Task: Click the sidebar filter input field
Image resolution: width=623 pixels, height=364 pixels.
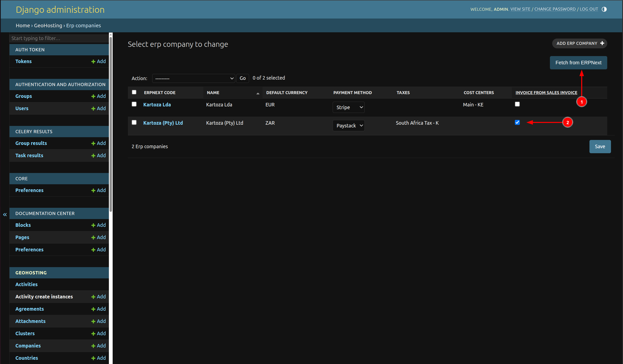Action: [x=59, y=38]
